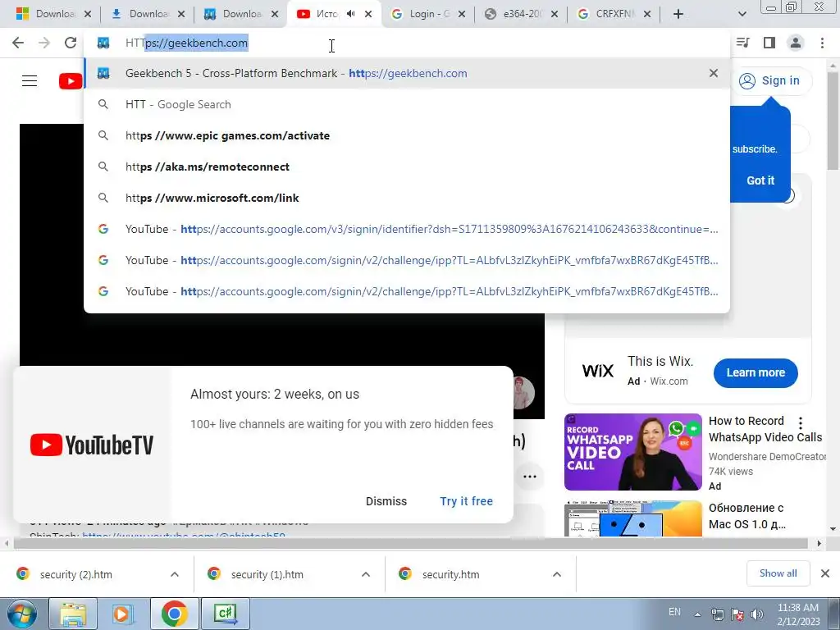
Task: Open Mac OS 1.0 video thumbnail
Action: 632,518
